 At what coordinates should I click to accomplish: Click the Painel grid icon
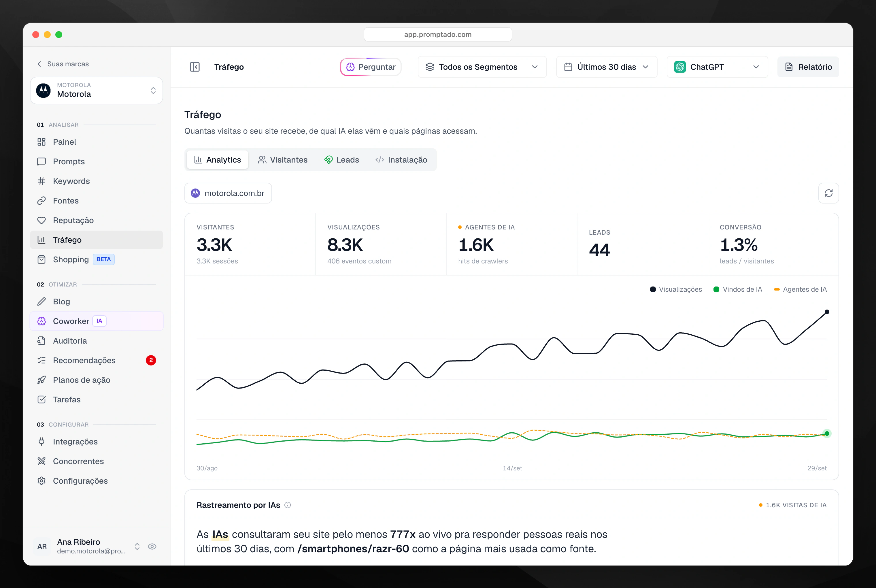(41, 142)
